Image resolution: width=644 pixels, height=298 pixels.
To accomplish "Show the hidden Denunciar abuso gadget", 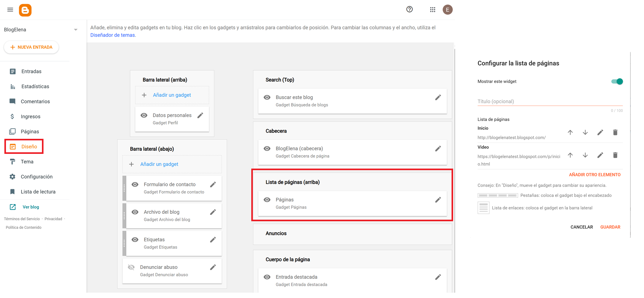I will click(x=131, y=267).
